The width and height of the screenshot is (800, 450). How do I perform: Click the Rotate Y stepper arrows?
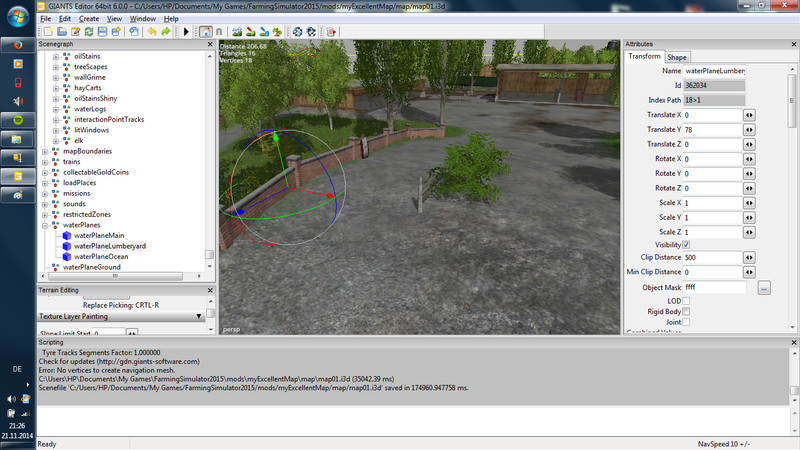[x=749, y=173]
